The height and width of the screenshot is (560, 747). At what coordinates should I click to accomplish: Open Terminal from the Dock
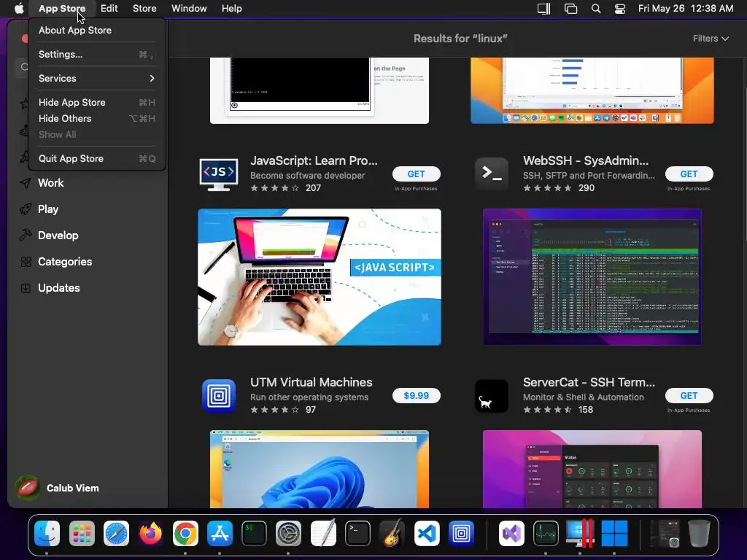pyautogui.click(x=357, y=533)
